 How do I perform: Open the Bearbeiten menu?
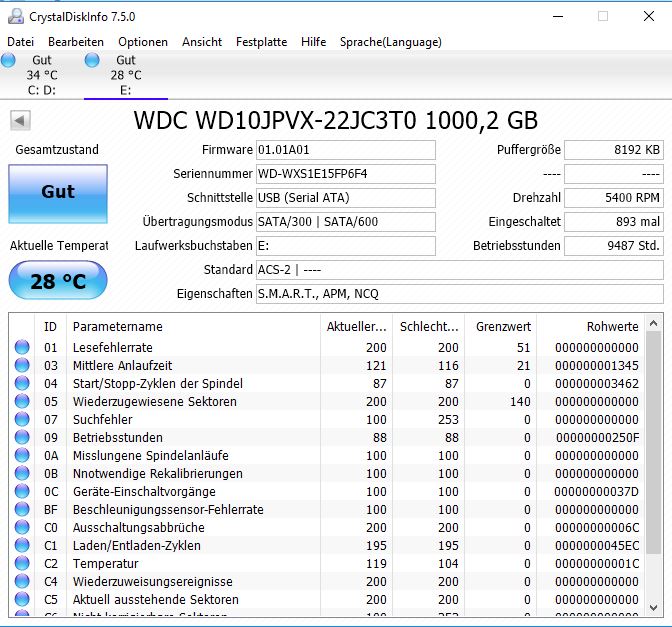[76, 42]
